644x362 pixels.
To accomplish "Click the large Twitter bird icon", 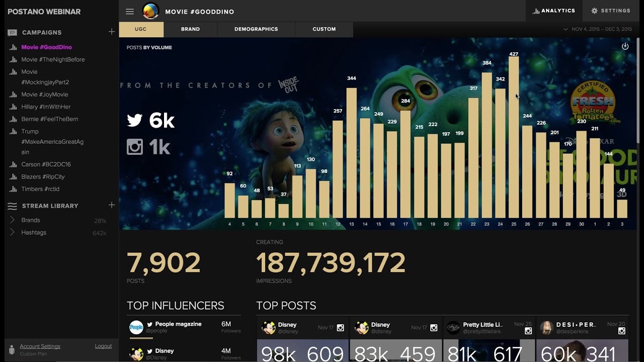I will pos(135,120).
